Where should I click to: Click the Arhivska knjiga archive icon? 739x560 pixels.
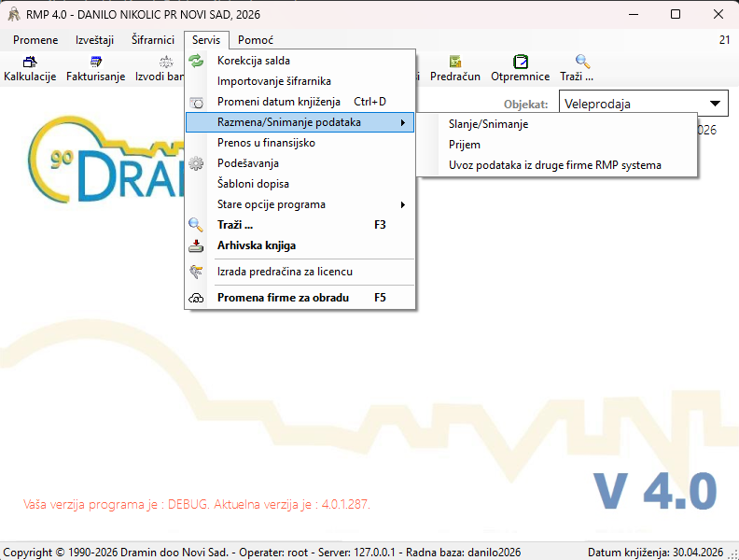click(196, 245)
